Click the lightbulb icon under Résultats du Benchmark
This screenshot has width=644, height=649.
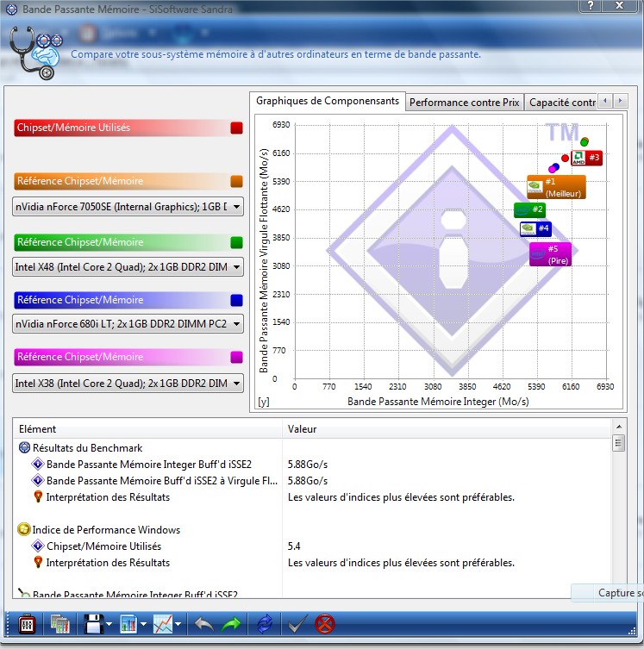click(38, 496)
